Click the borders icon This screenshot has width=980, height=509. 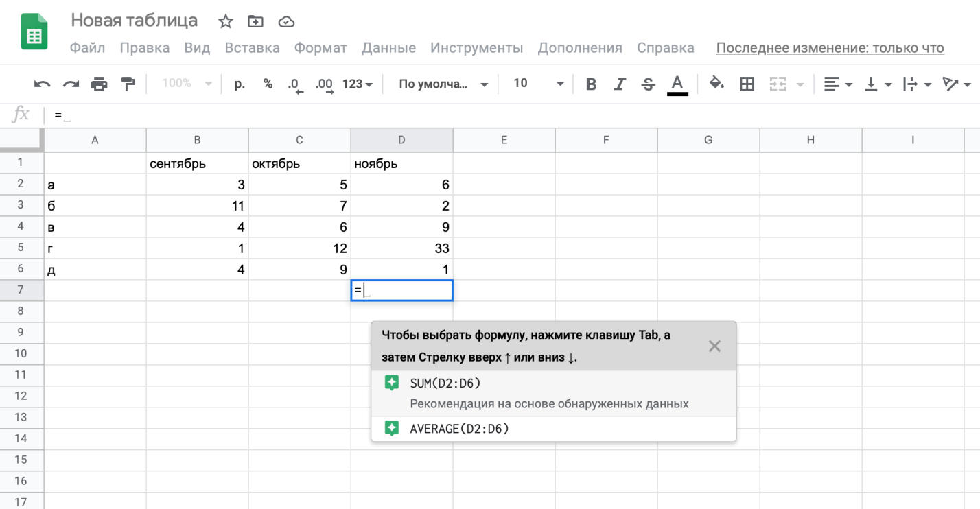747,84
